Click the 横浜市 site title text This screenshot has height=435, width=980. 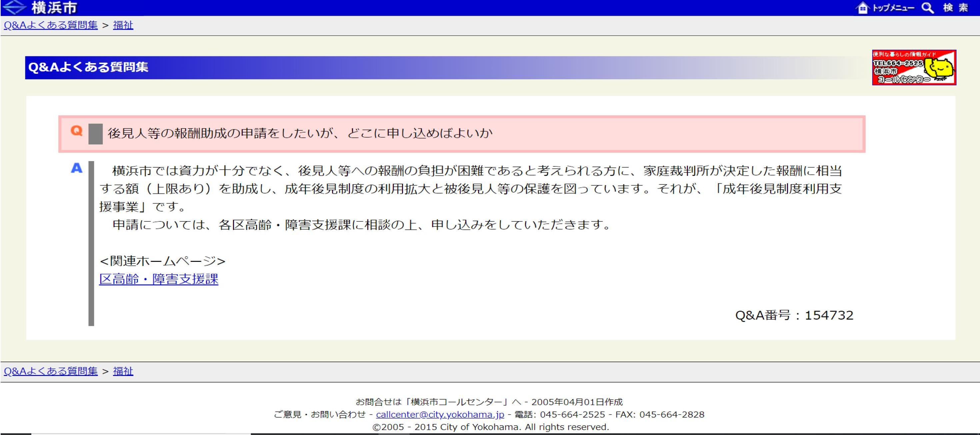pyautogui.click(x=54, y=7)
